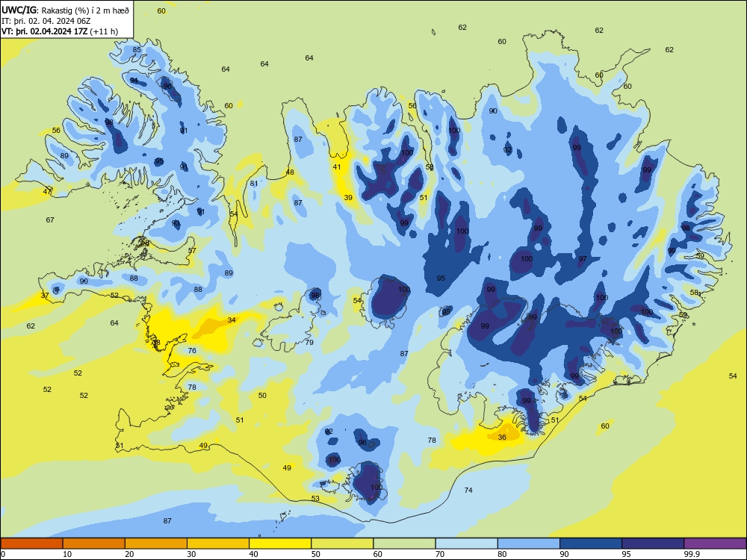Click the 0–10 dark orange-red legend swatch
Viewport: 747px width, 560px height.
coord(31,544)
